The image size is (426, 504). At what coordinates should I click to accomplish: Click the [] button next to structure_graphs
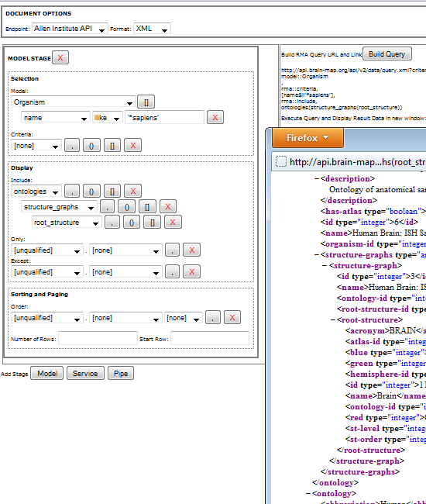(147, 206)
